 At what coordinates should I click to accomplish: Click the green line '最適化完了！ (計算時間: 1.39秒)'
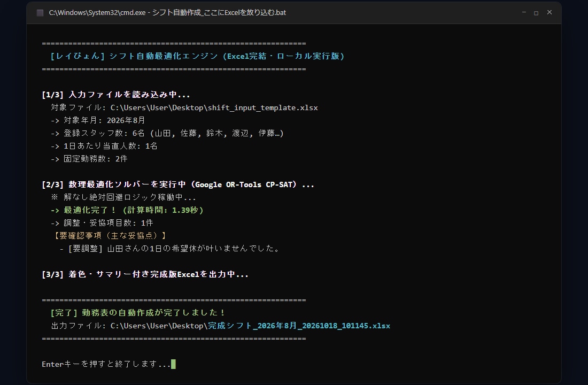tap(127, 210)
